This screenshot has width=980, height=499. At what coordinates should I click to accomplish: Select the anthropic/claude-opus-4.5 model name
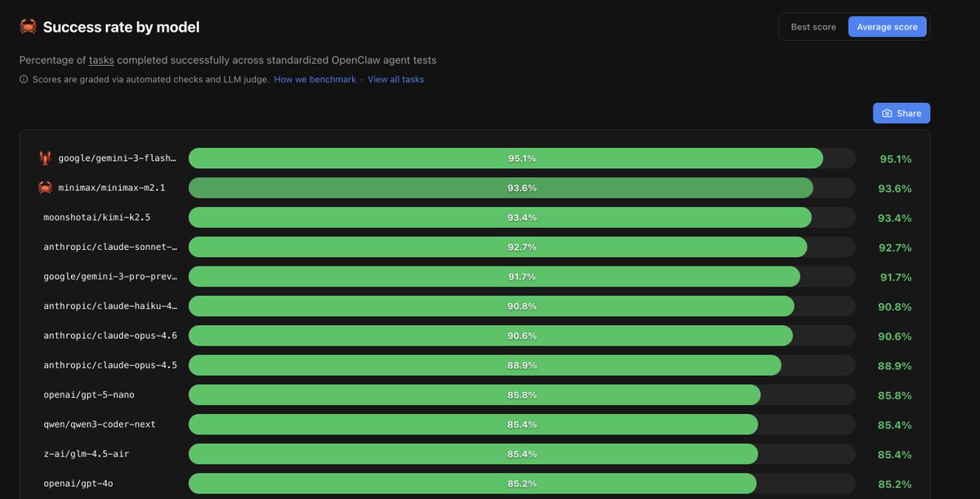pos(110,366)
